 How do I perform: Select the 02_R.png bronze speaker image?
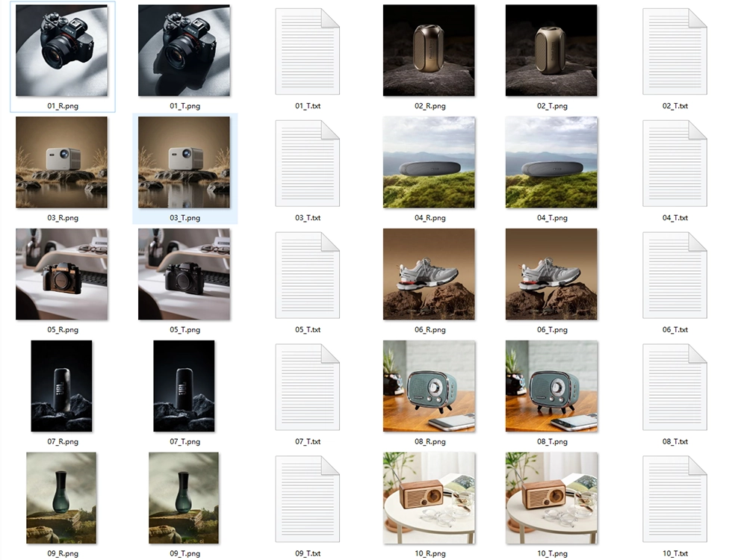tap(429, 50)
